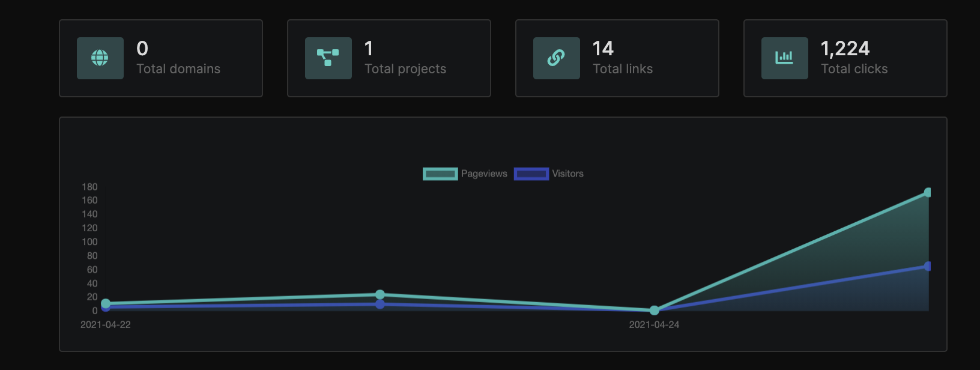Toggle Pageviews series via legend label

click(484, 174)
